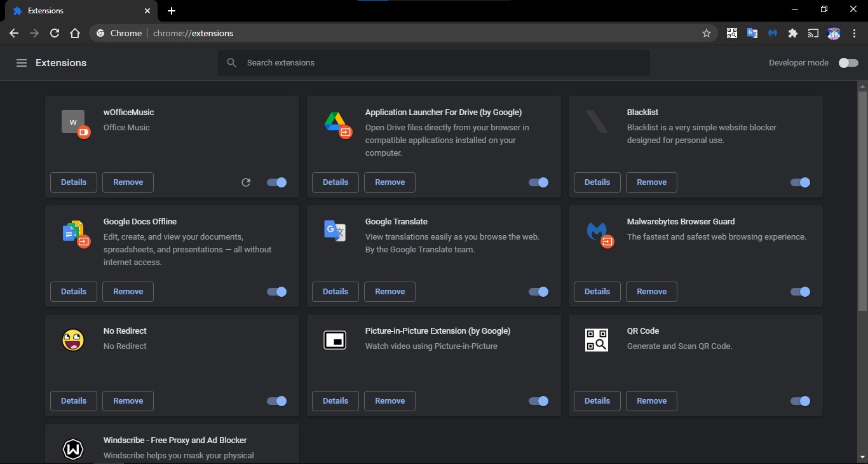
Task: Close the Extensions tab
Action: pos(147,11)
